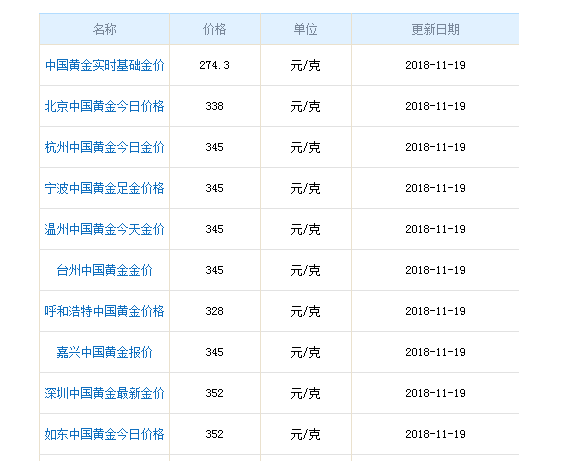Image resolution: width=570 pixels, height=461 pixels.
Task: Open link 中国黄金实时基础金价
Action: 105,65
